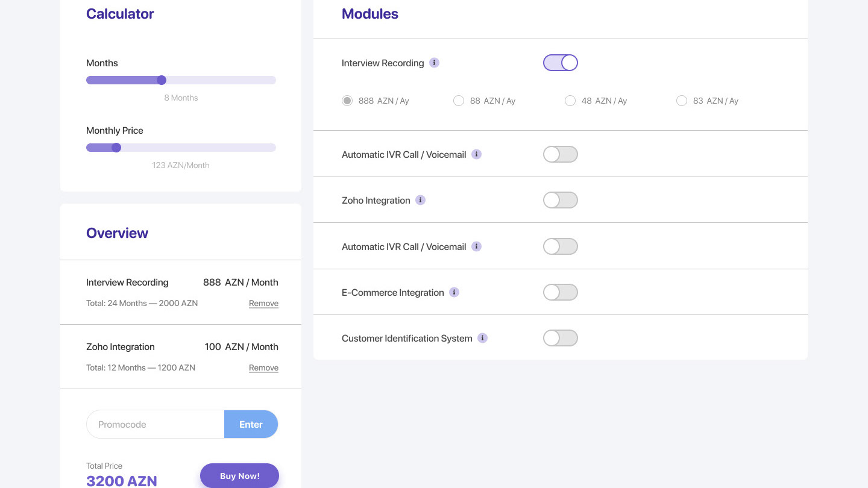The width and height of the screenshot is (868, 488).
Task: Enable the Zoho Integration module toggle
Action: tap(561, 200)
